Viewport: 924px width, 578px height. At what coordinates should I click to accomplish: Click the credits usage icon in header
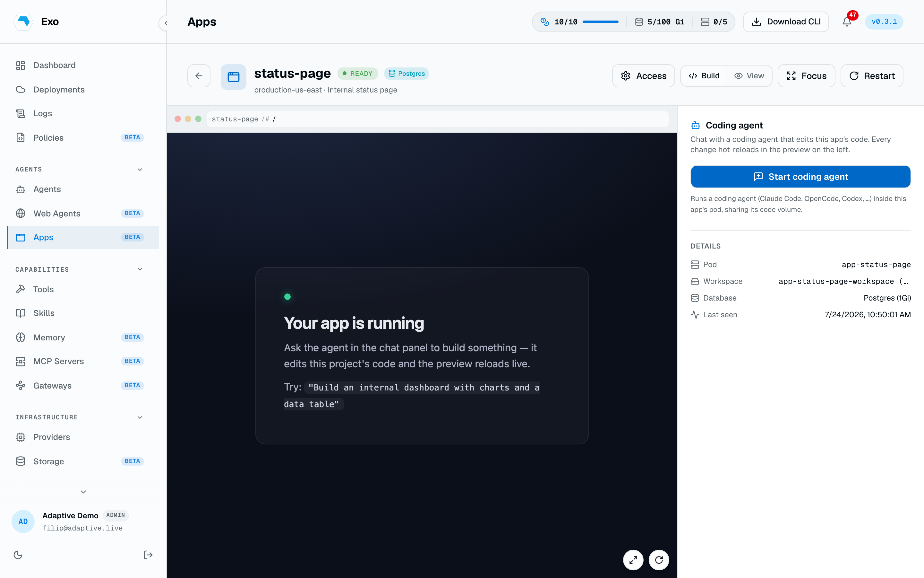pos(545,22)
